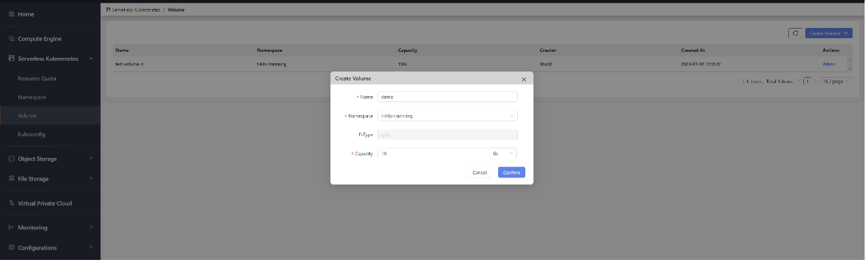
Task: Click the Capacity number input
Action: pos(433,154)
